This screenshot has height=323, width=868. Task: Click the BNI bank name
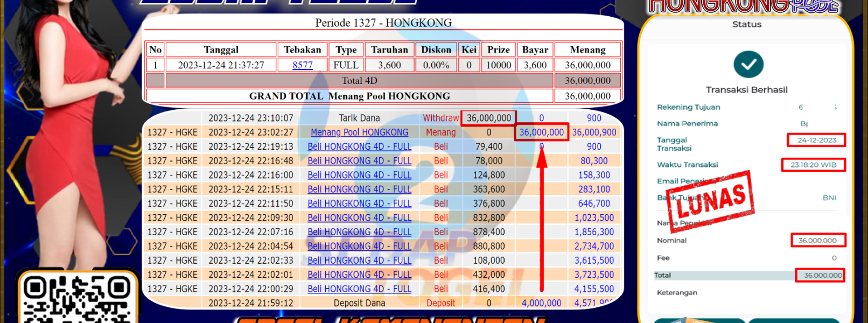(x=829, y=198)
